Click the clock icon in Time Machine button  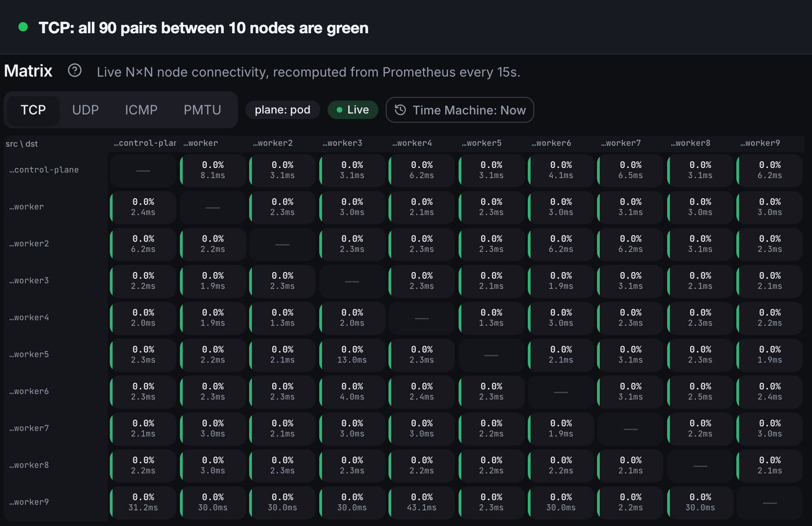pos(400,110)
